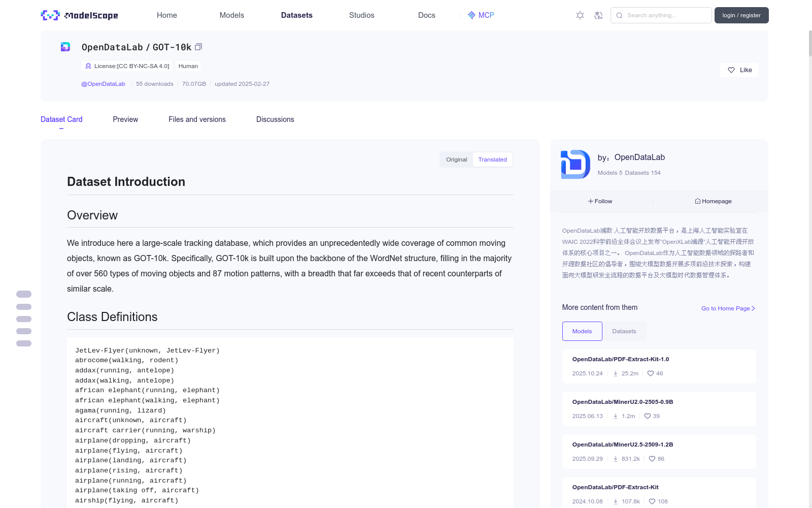The width and height of the screenshot is (812, 508).
Task: Click the "Datasets 154" count text
Action: click(x=643, y=173)
